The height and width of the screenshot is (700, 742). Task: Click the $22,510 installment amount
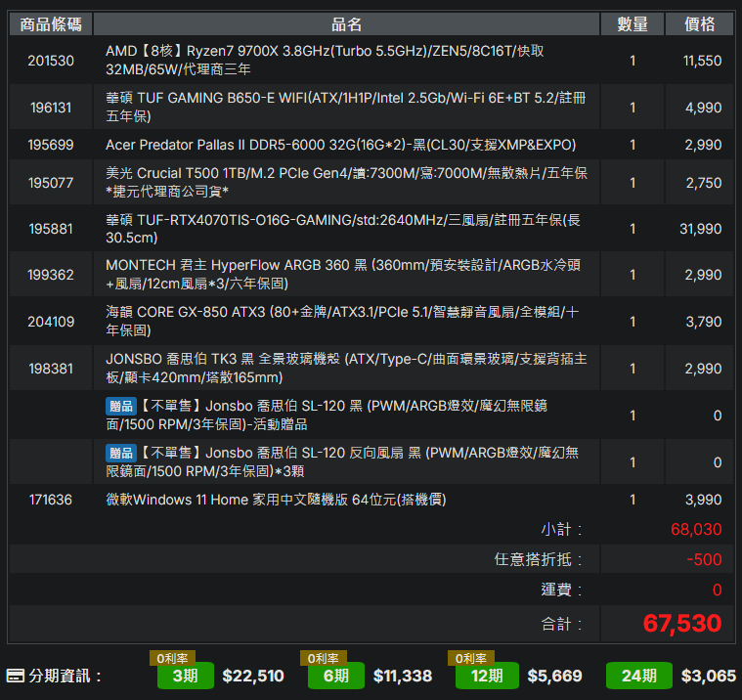click(253, 676)
